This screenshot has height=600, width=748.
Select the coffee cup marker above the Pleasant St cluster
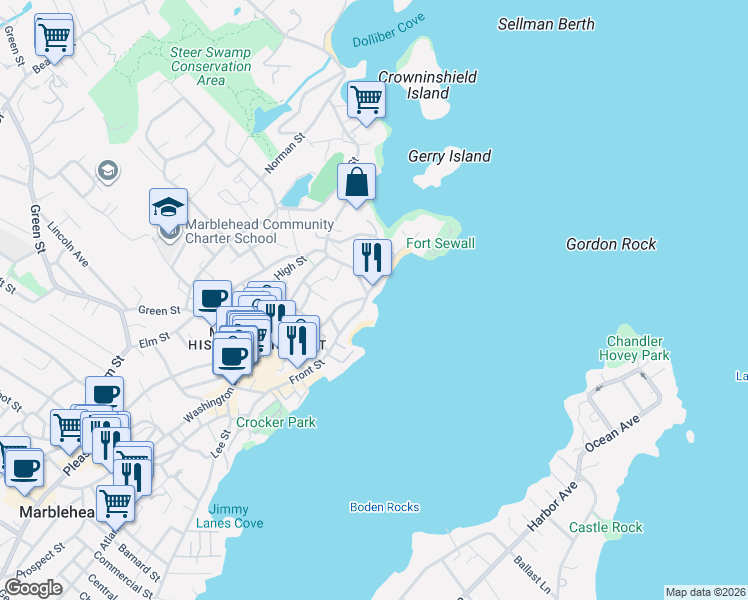[104, 394]
